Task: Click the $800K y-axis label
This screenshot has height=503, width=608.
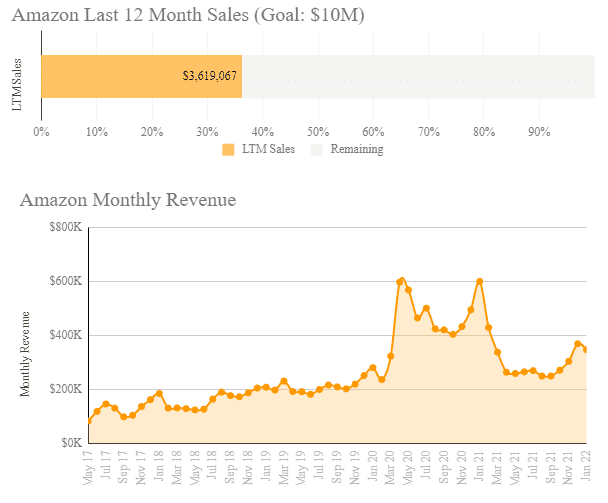Action: click(66, 228)
